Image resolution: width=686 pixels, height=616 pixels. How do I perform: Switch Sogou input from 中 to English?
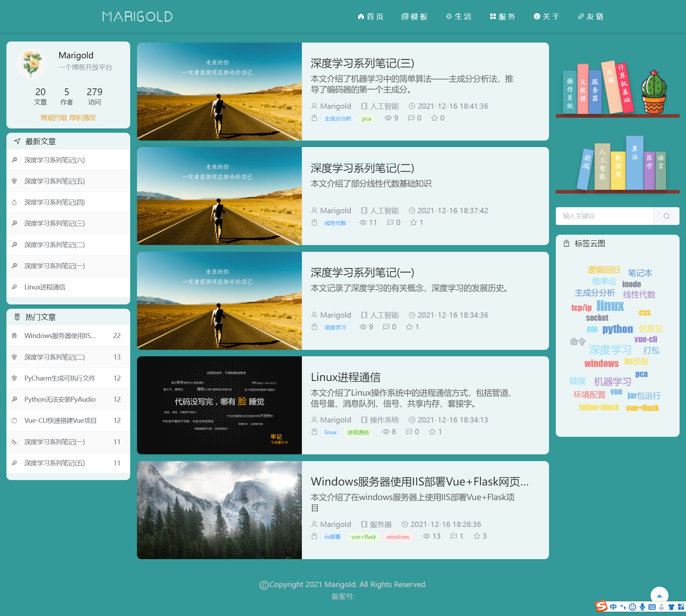[613, 607]
